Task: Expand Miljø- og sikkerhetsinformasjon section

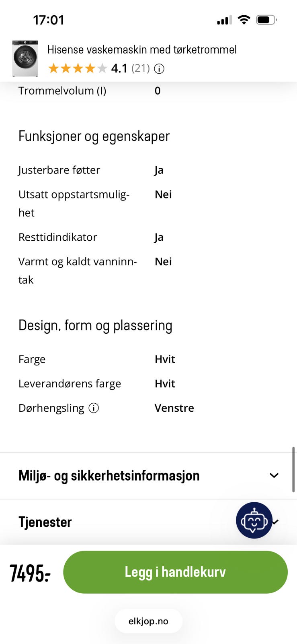Action: click(x=109, y=475)
